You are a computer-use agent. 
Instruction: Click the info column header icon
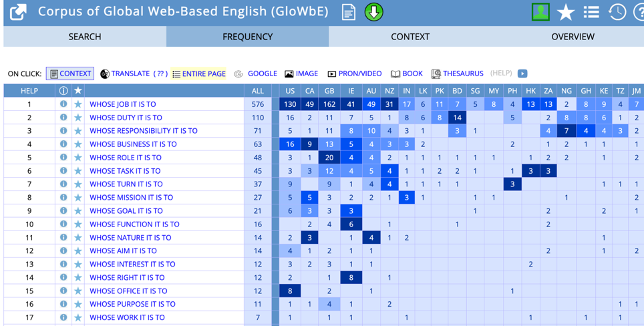point(63,91)
